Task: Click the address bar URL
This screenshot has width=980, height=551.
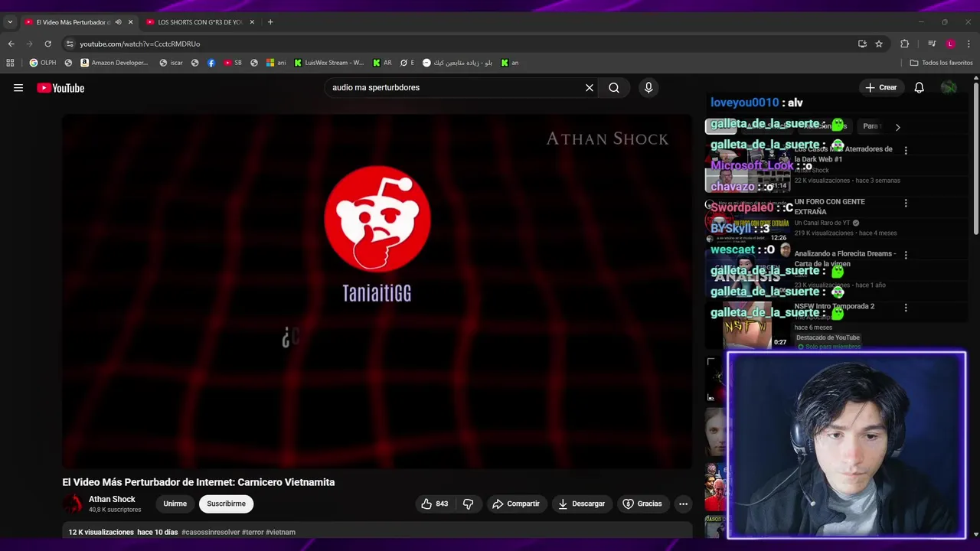Action: [140, 44]
